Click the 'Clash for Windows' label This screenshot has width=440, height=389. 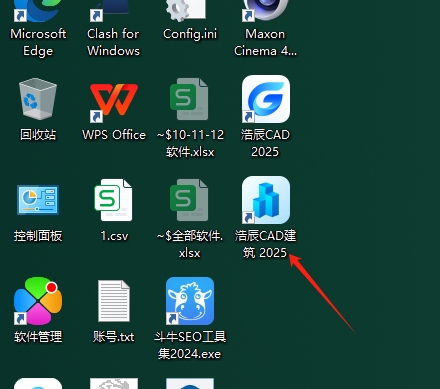[114, 42]
